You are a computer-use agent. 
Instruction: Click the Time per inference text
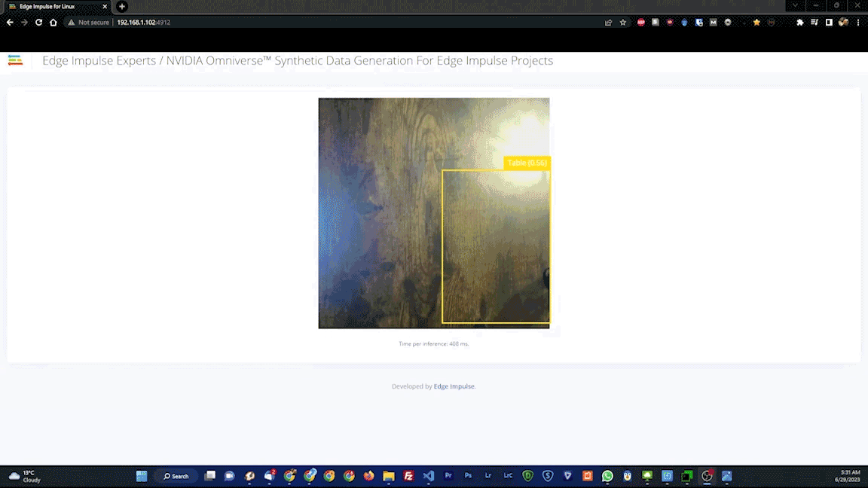coord(433,343)
